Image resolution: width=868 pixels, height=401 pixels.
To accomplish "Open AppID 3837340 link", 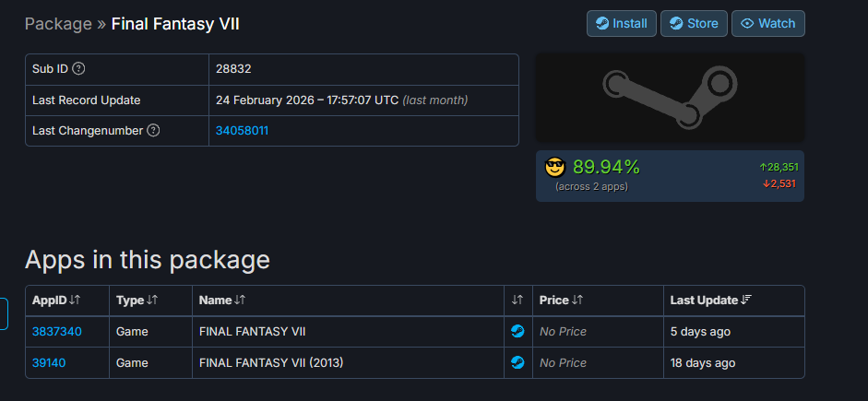I will click(57, 332).
